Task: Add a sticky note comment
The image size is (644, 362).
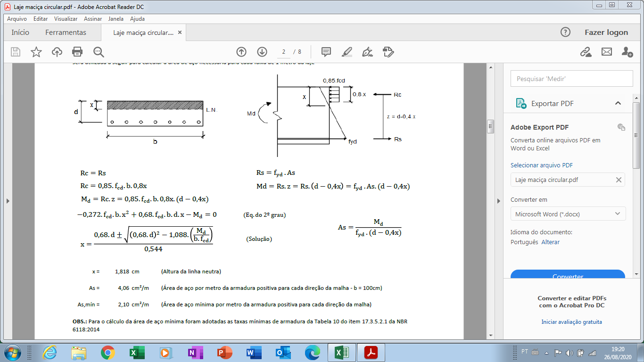Action: (326, 52)
